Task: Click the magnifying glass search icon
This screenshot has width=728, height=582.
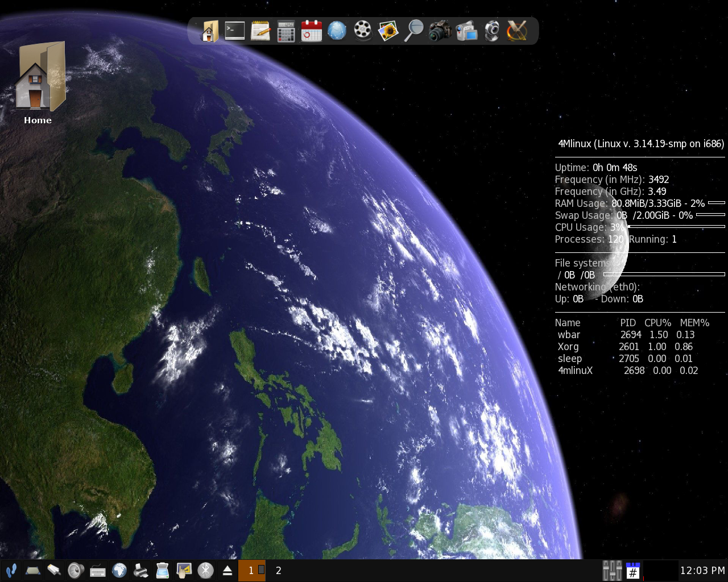Action: click(413, 30)
